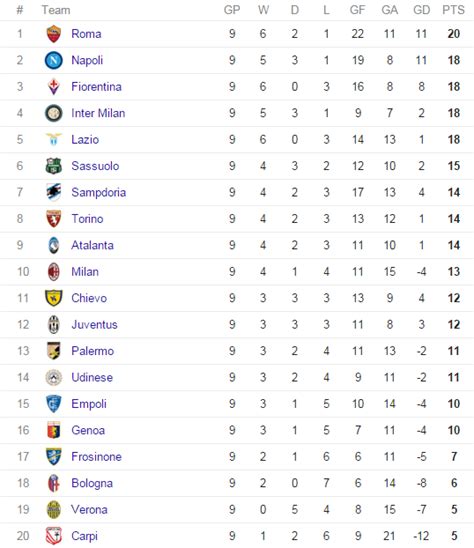Click the Lazio eagle crest icon
This screenshot has height=548, width=474.
coord(53,139)
